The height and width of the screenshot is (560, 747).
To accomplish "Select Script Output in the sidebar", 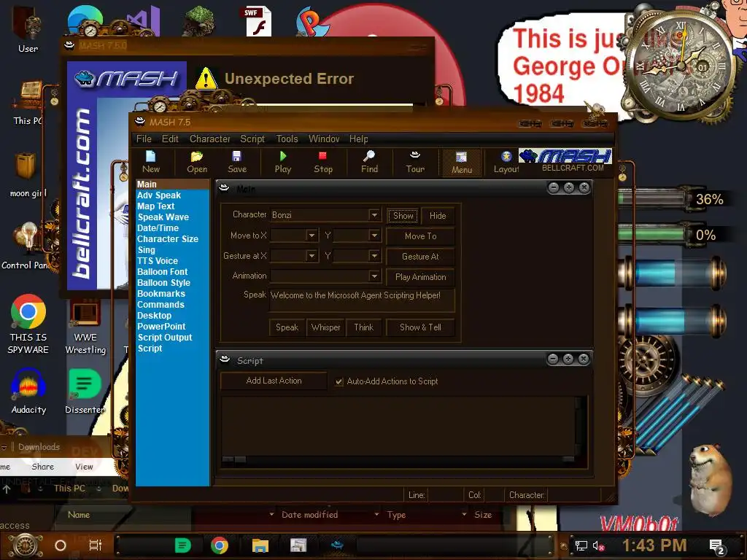I will click(165, 338).
